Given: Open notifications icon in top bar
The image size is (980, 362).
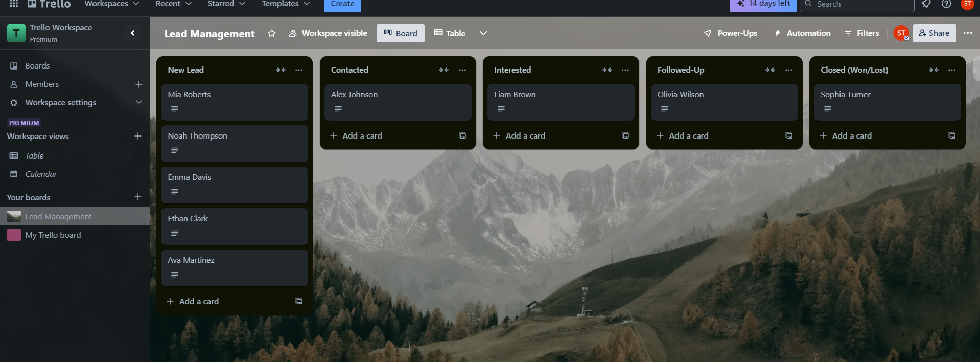Looking at the screenshot, I should pos(926,4).
